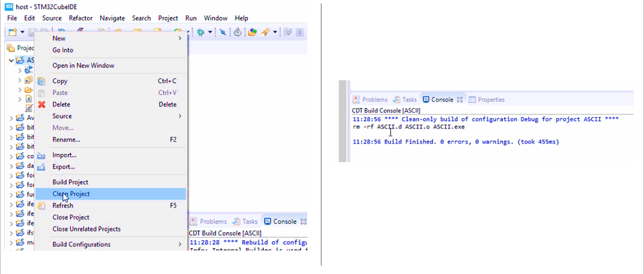Expand the Source submenu in the context menu
The width and height of the screenshot is (644, 274).
tap(111, 116)
